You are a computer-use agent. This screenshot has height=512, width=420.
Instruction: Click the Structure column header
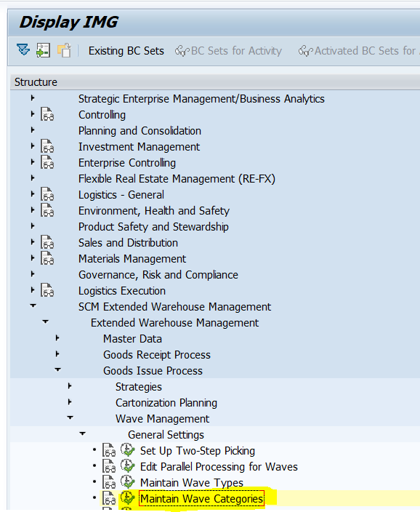215,82
